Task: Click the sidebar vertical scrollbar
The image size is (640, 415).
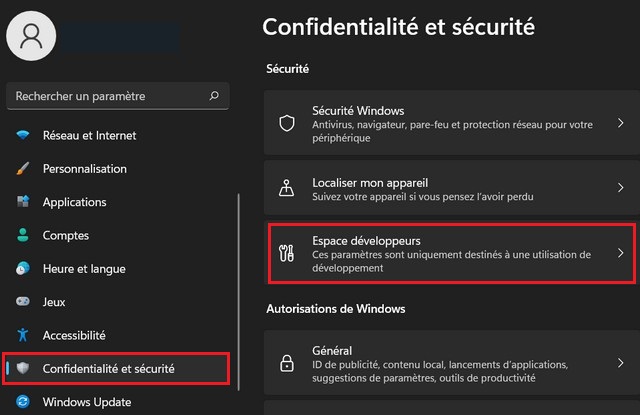Action: 238,292
